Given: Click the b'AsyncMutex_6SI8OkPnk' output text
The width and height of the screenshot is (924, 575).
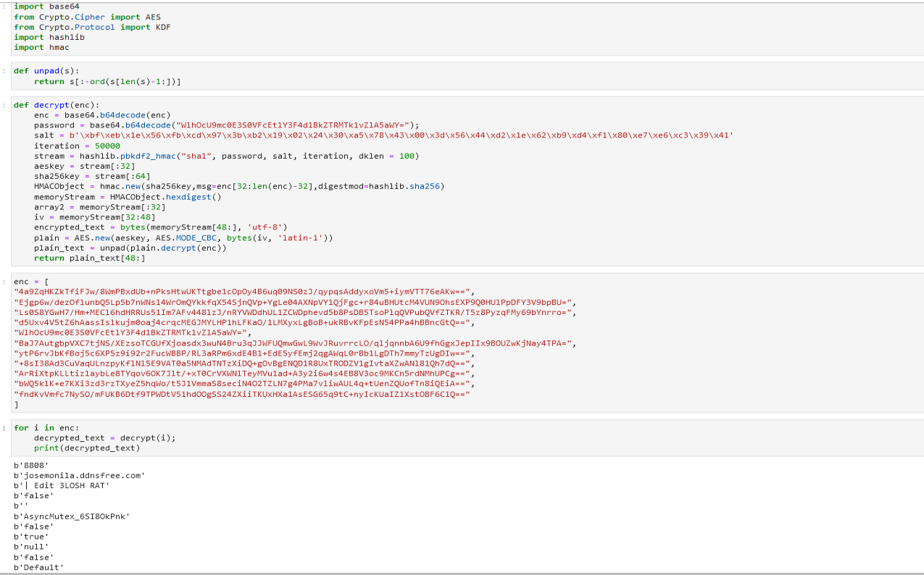Looking at the screenshot, I should click(72, 517).
